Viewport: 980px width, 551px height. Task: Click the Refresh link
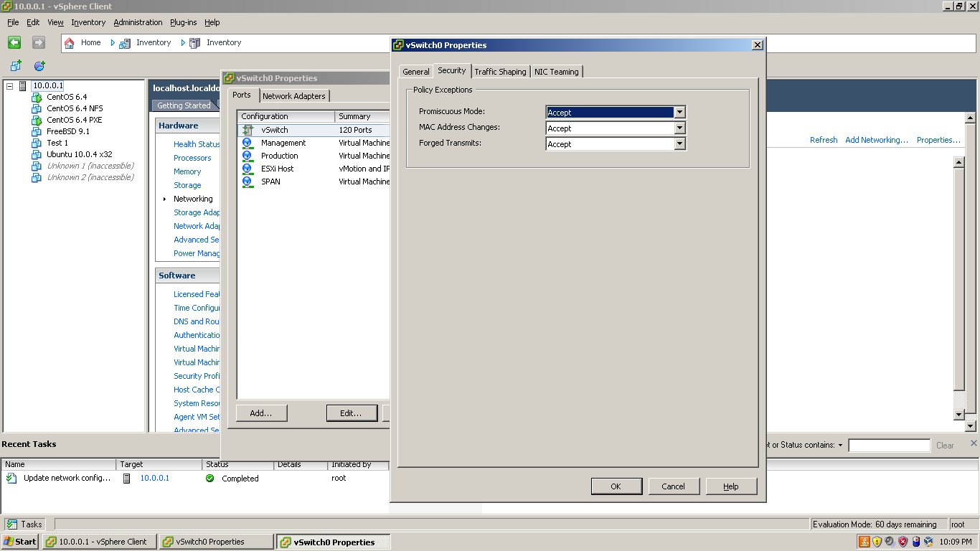click(x=823, y=140)
